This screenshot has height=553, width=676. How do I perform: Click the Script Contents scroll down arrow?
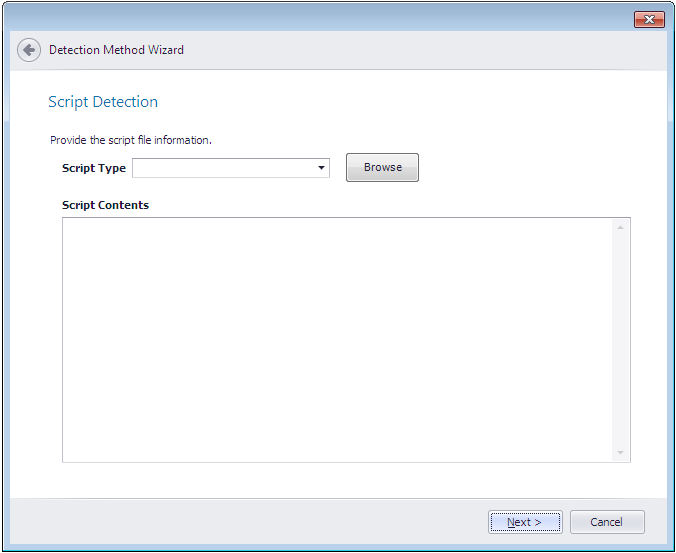point(620,453)
